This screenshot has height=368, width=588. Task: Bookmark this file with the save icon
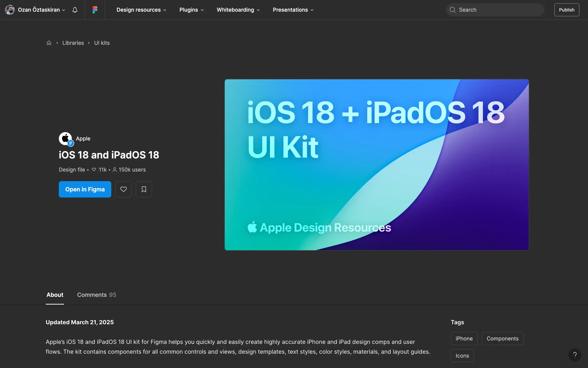[x=144, y=189]
